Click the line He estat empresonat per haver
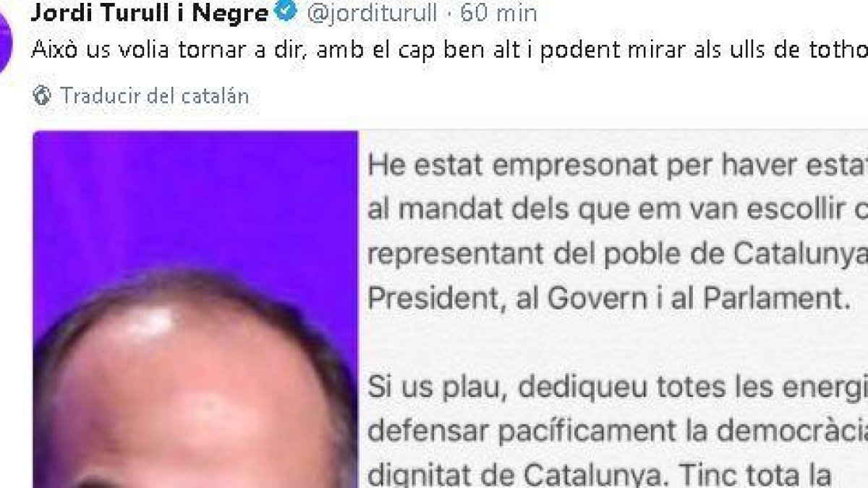Viewport: 868px width, 488px height. [618, 166]
